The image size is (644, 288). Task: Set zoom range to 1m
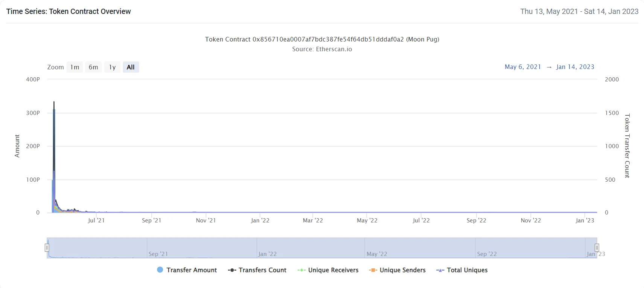75,67
